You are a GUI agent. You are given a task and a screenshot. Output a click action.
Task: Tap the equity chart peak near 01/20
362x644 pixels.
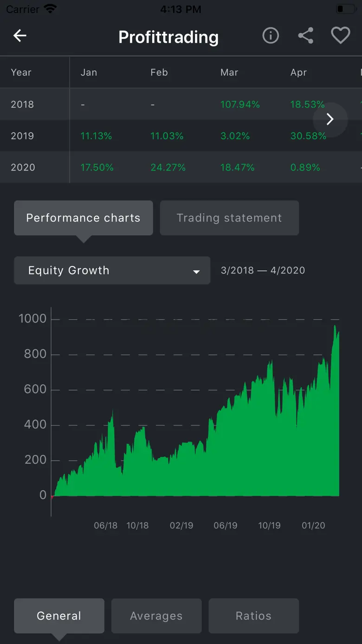click(x=335, y=327)
